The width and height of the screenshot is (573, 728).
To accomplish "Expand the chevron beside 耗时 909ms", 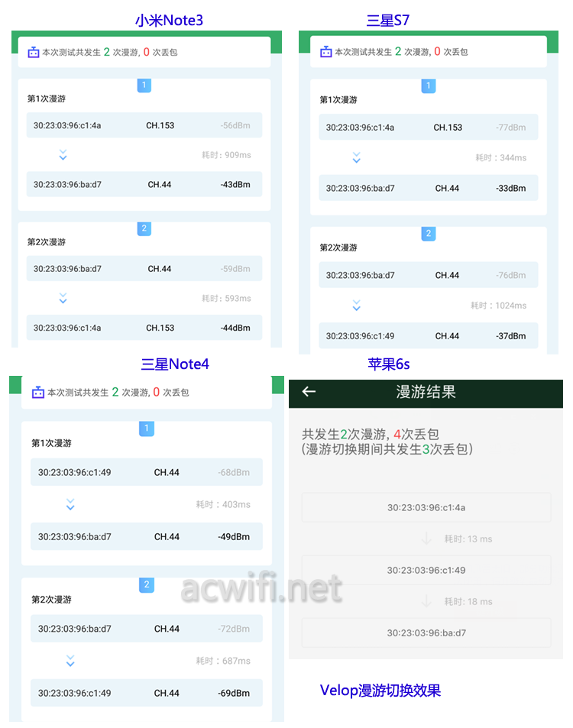I will pos(63,155).
